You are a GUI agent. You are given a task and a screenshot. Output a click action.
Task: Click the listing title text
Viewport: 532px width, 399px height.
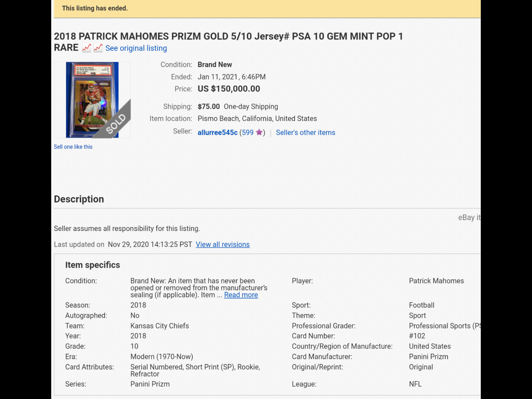click(228, 36)
